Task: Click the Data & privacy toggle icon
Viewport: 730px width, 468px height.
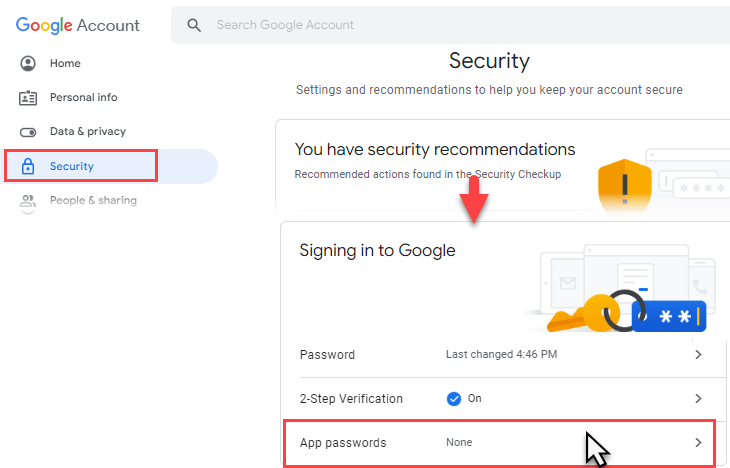Action: pyautogui.click(x=28, y=132)
